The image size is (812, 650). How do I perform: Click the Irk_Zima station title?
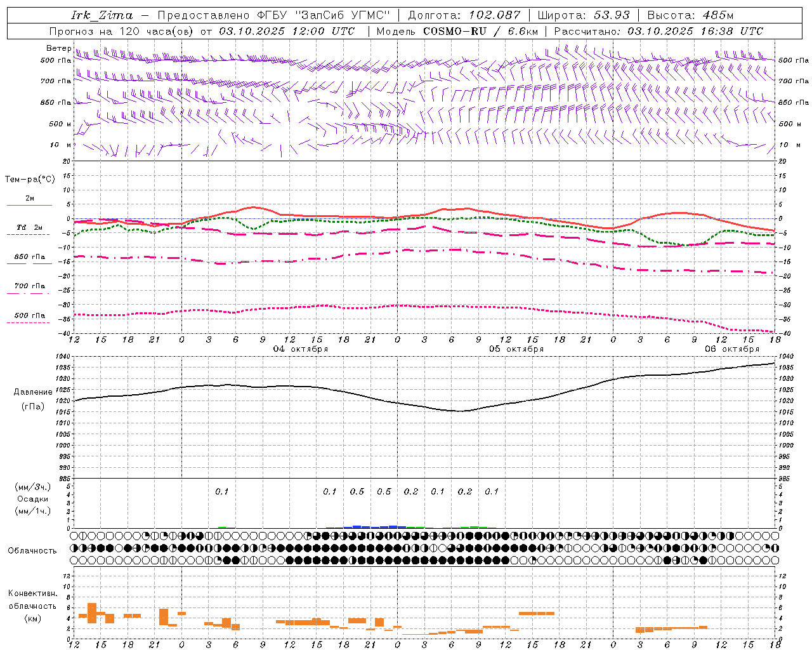point(101,15)
